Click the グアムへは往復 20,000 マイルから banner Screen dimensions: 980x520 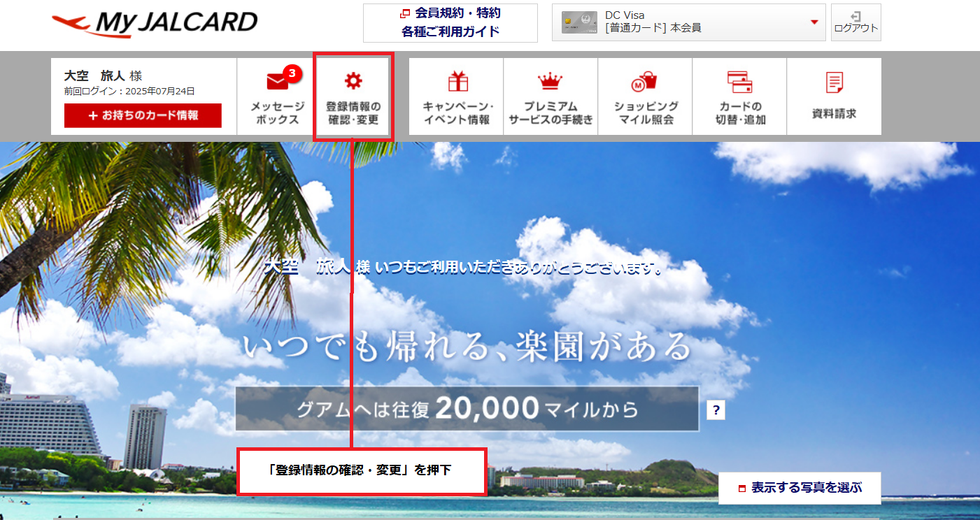coord(467,409)
